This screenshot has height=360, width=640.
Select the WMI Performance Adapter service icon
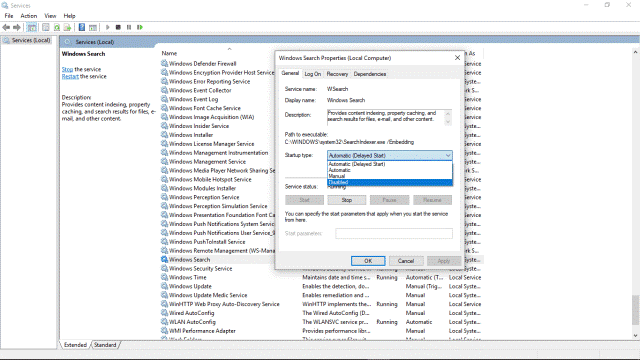click(x=164, y=331)
